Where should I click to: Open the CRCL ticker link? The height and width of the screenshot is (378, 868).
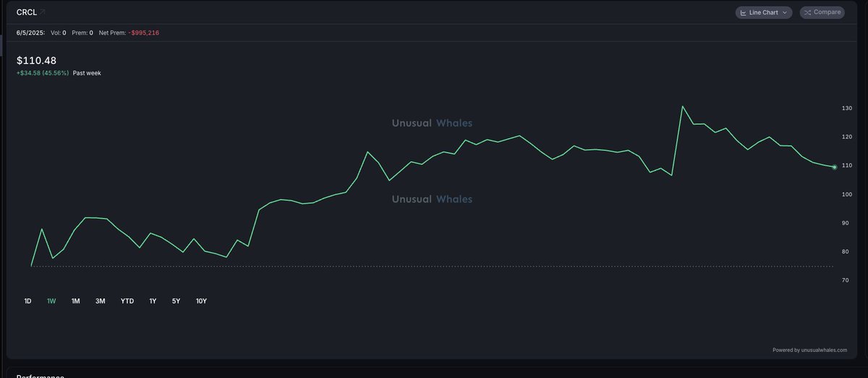(26, 12)
